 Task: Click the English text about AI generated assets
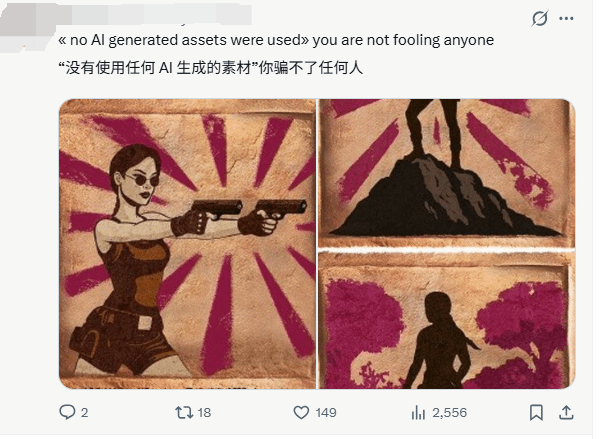[276, 40]
